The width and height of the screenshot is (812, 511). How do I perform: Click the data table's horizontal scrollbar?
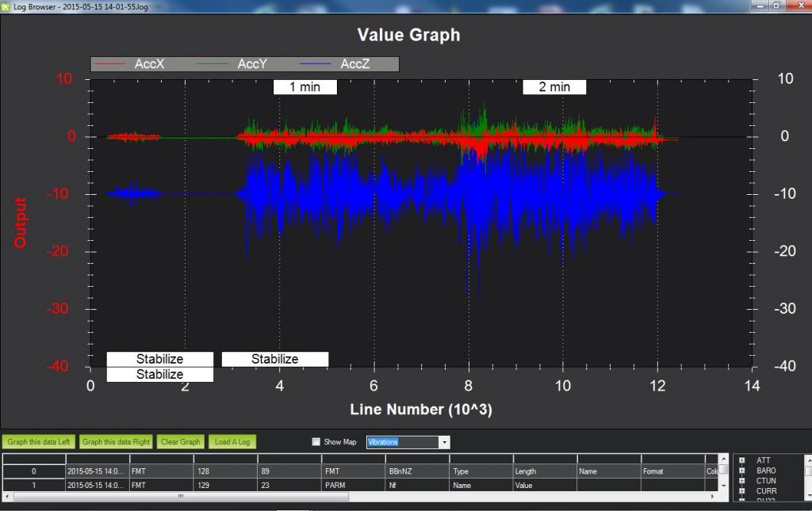181,497
